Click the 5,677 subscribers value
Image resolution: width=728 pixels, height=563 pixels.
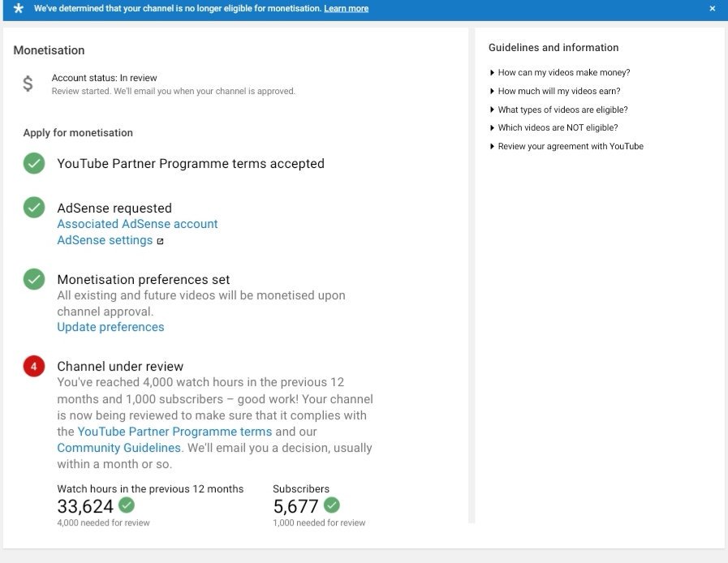click(x=295, y=506)
